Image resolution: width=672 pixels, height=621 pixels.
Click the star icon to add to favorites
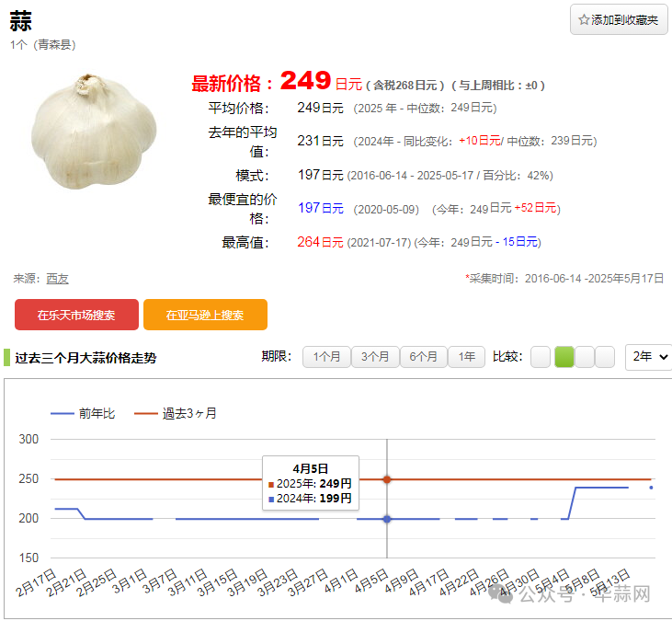[583, 19]
